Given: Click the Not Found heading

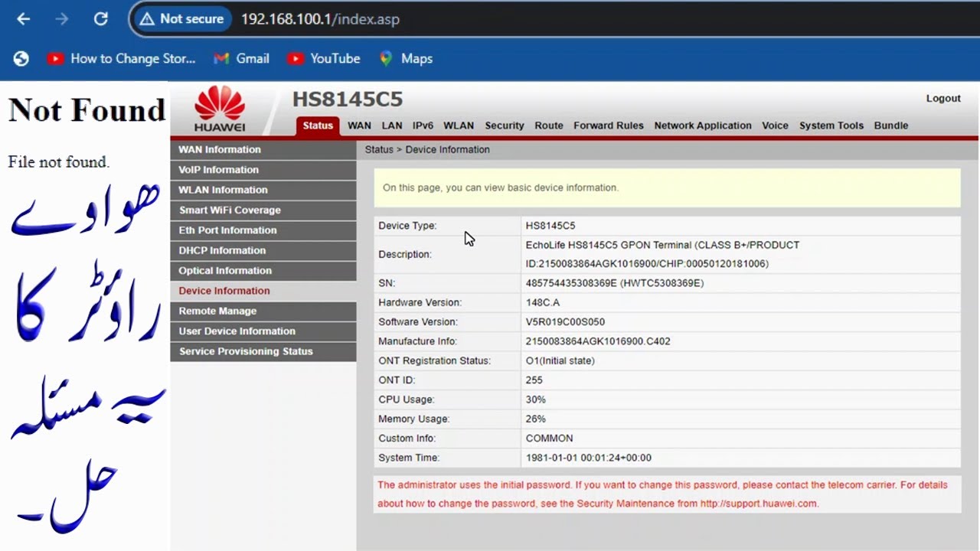Looking at the screenshot, I should (x=87, y=110).
